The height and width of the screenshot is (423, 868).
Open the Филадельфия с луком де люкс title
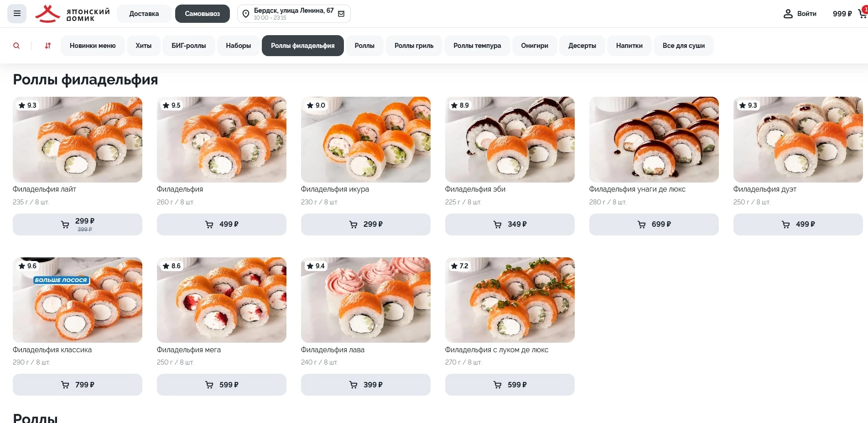pyautogui.click(x=496, y=350)
